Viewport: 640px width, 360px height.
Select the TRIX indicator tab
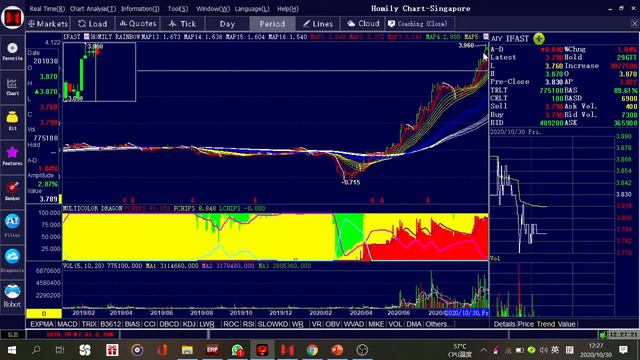(89, 324)
